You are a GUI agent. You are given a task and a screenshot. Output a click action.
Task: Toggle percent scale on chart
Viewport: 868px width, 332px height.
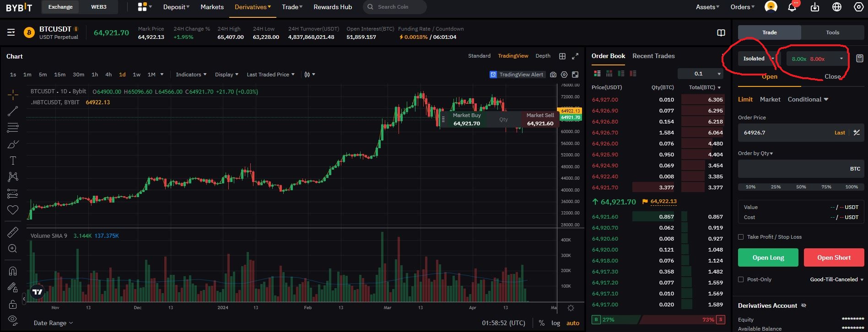click(x=542, y=323)
